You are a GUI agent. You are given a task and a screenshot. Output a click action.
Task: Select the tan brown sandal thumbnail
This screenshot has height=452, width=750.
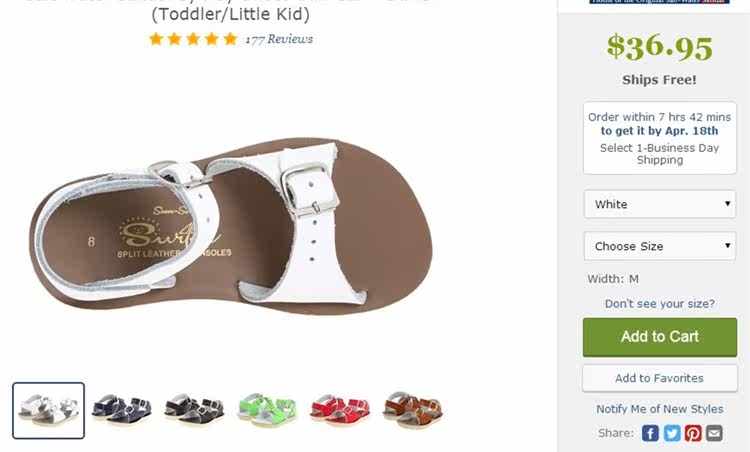click(413, 410)
